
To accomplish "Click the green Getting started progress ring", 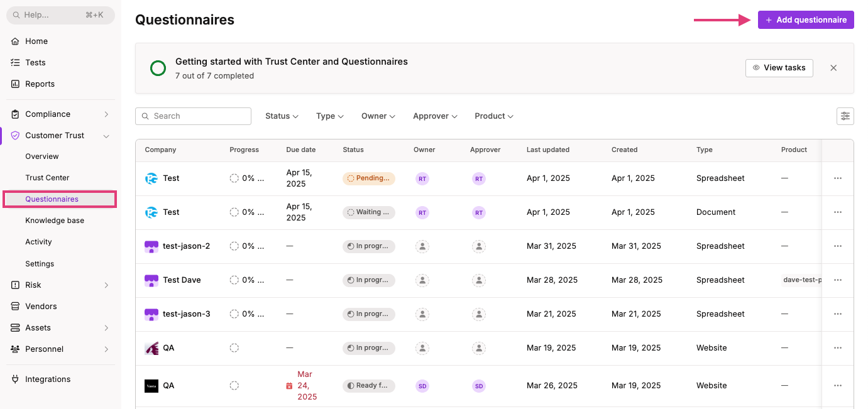I will (158, 68).
